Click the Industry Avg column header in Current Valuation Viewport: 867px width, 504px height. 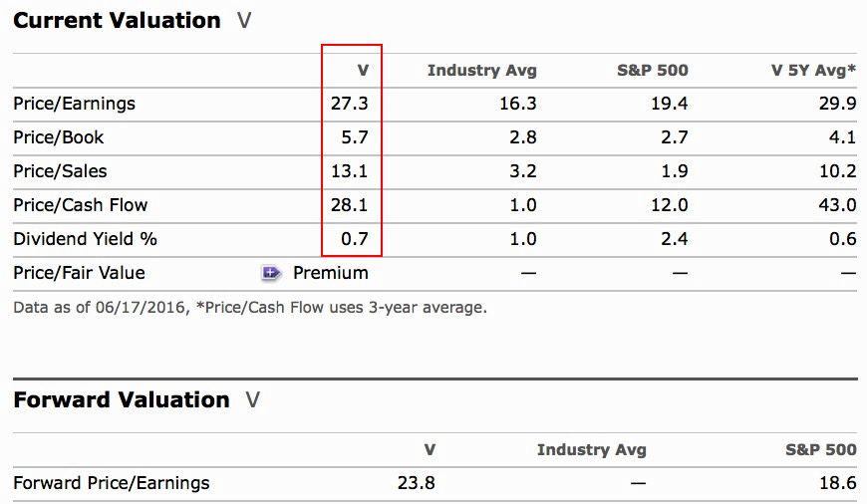point(481,71)
